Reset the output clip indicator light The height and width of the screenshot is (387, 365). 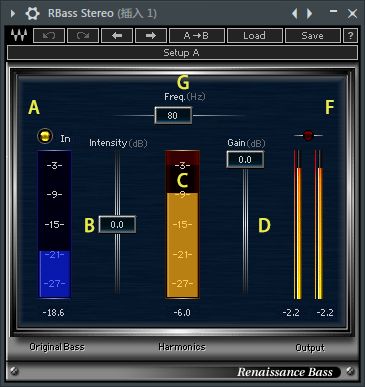(308, 135)
